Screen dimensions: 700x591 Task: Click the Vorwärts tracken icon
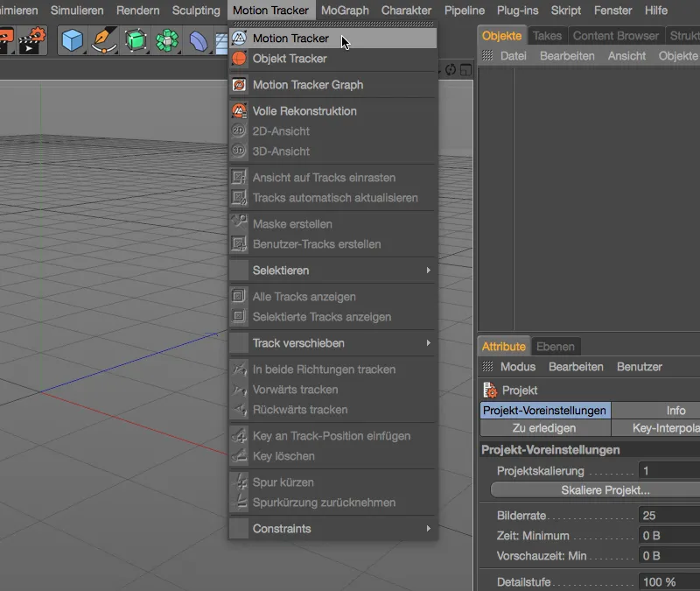click(x=239, y=389)
